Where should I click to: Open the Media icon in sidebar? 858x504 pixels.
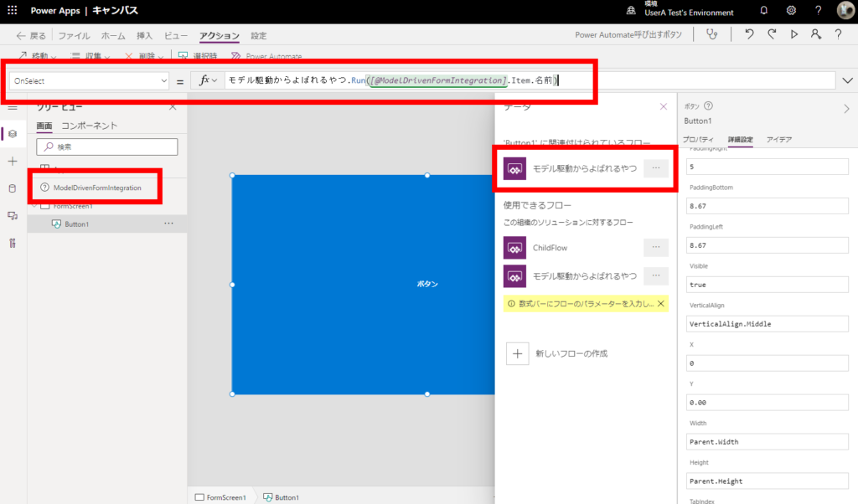click(x=13, y=216)
